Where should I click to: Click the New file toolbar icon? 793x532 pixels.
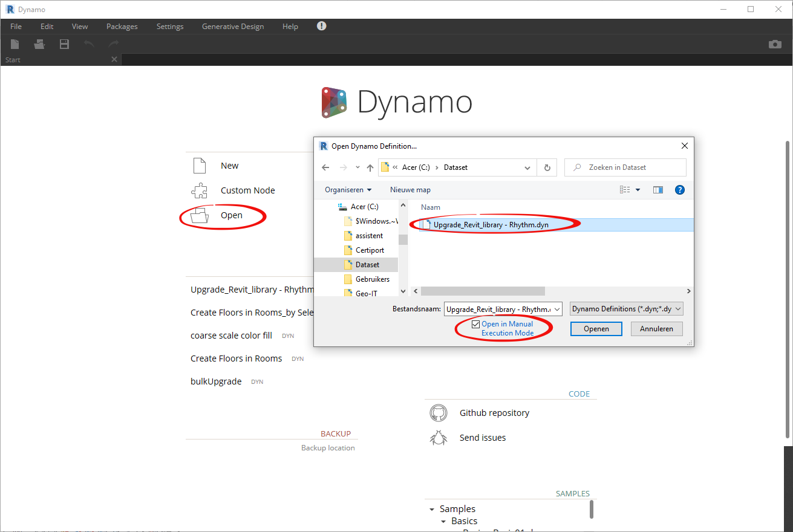click(15, 44)
